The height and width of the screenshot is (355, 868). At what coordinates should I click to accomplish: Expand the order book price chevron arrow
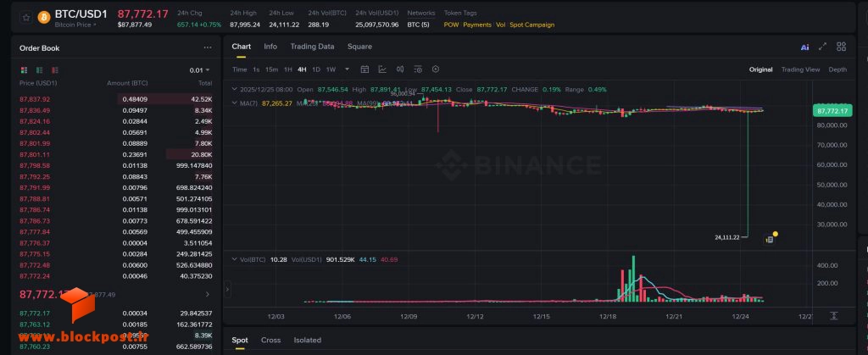[208, 294]
